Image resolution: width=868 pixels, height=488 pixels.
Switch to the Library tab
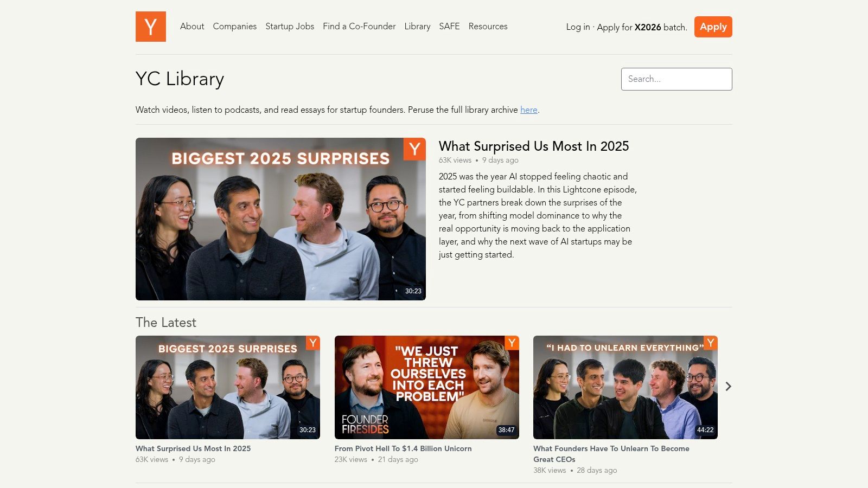pyautogui.click(x=417, y=27)
